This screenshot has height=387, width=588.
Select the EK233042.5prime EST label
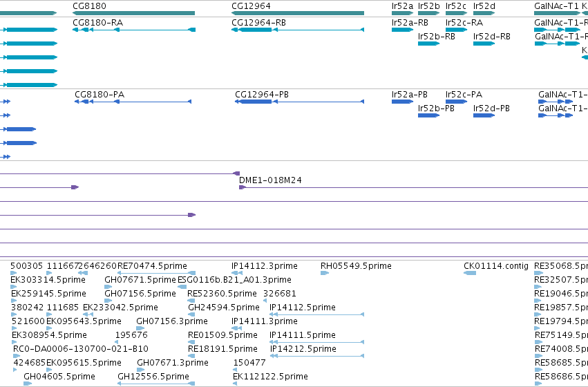[x=120, y=308]
